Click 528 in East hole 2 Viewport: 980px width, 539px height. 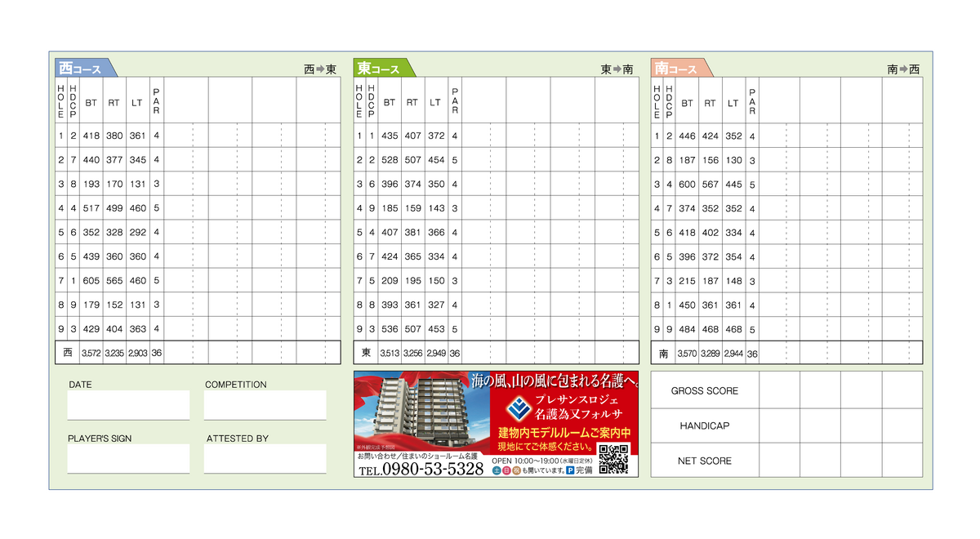tap(390, 161)
